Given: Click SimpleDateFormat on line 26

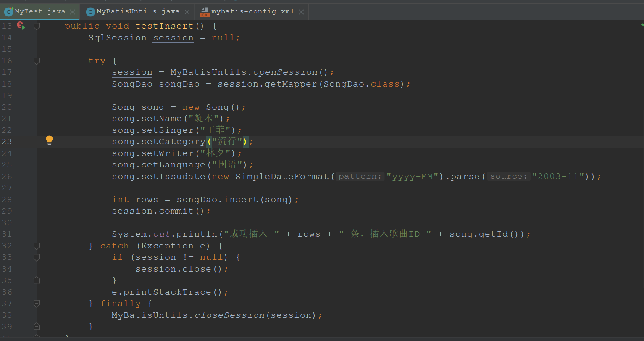Looking at the screenshot, I should [282, 177].
